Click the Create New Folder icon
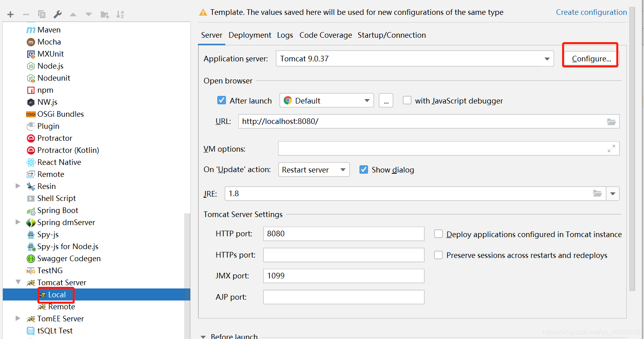The image size is (644, 339). [105, 15]
